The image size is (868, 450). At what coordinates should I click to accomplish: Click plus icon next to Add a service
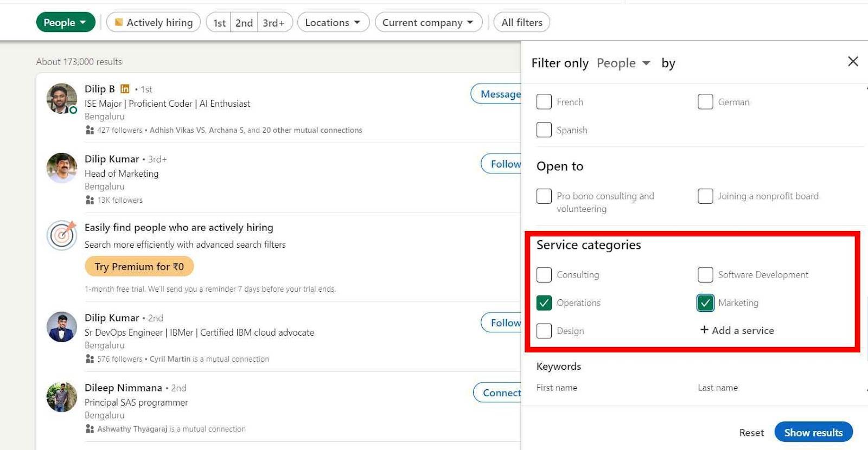tap(704, 330)
